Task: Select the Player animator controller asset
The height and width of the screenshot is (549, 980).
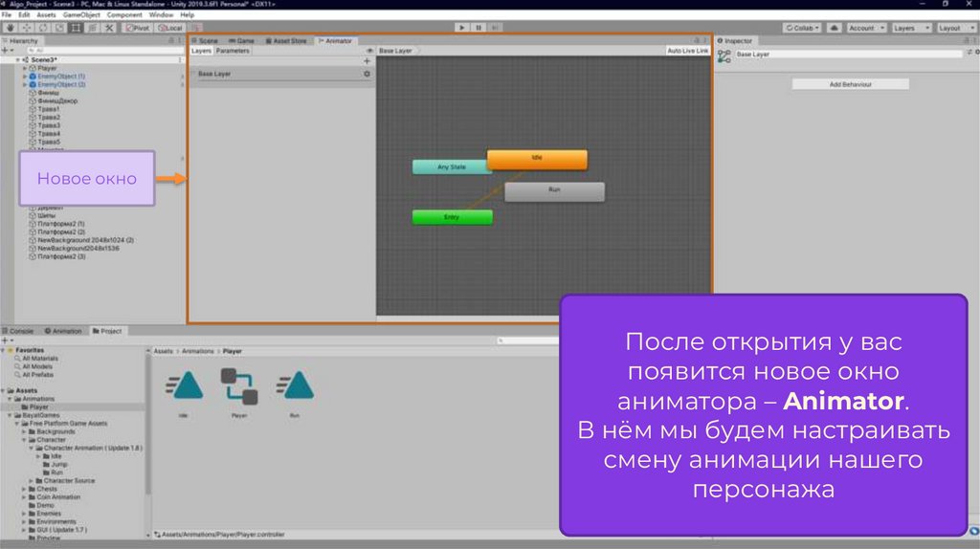Action: click(x=239, y=386)
